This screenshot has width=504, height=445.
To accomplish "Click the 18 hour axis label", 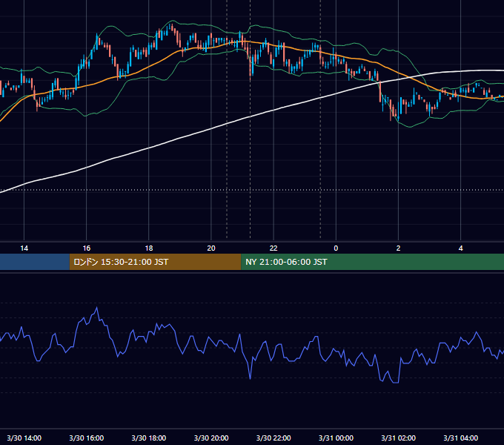I will pos(149,248).
